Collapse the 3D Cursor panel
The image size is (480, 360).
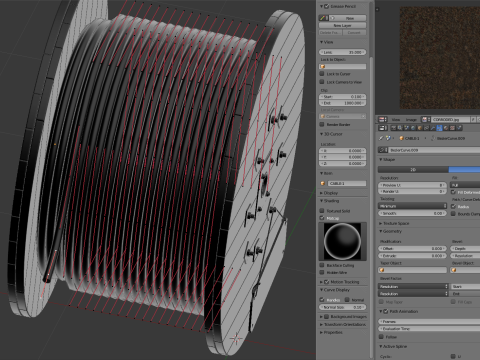pos(322,134)
